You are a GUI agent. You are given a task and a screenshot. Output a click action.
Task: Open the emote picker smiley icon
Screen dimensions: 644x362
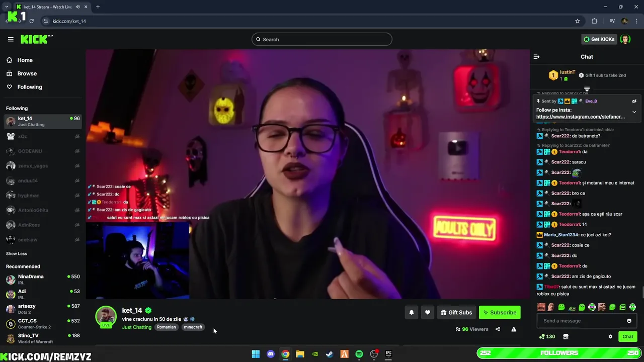(629, 321)
